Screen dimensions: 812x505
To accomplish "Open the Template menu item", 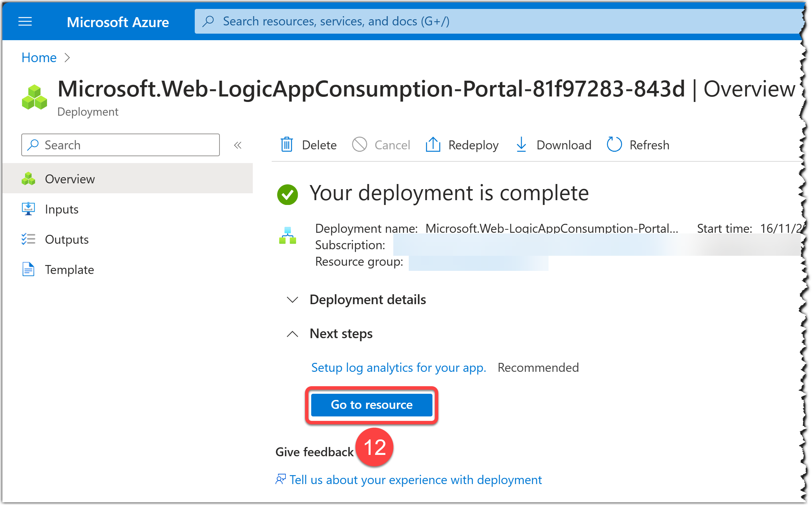I will click(x=69, y=269).
